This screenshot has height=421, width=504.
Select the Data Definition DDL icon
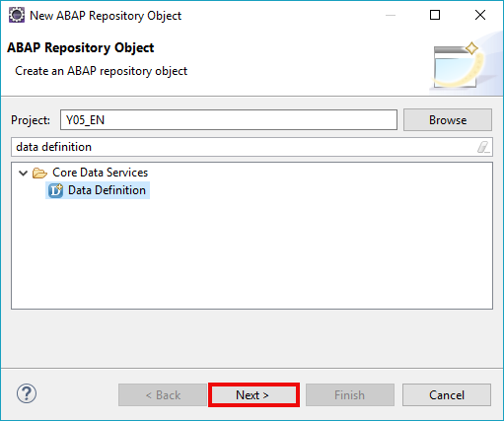(x=55, y=190)
